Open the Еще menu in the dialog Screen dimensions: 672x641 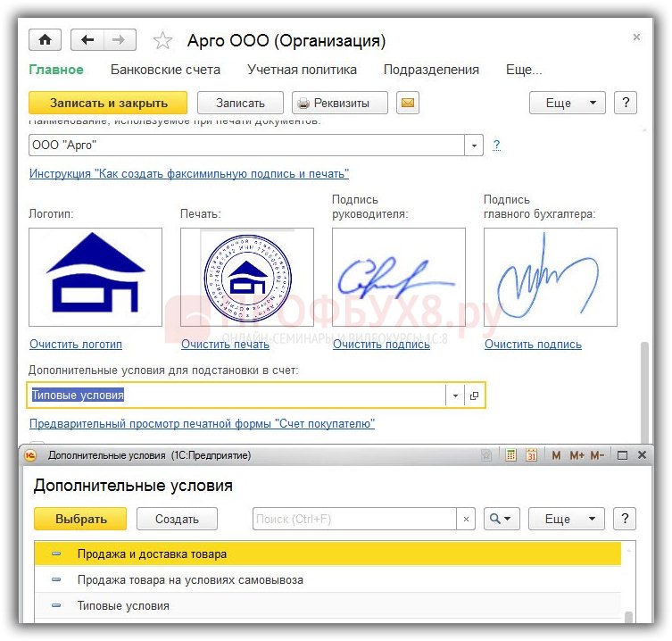tap(566, 519)
